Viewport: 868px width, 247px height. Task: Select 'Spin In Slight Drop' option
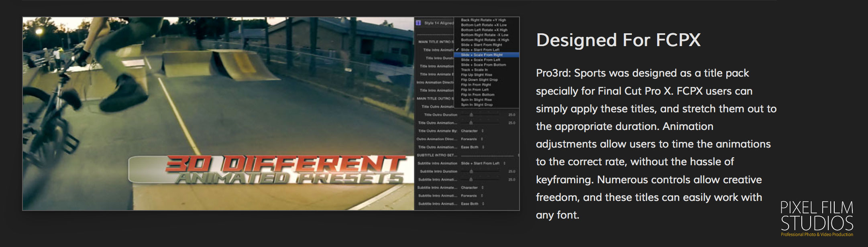pos(477,105)
